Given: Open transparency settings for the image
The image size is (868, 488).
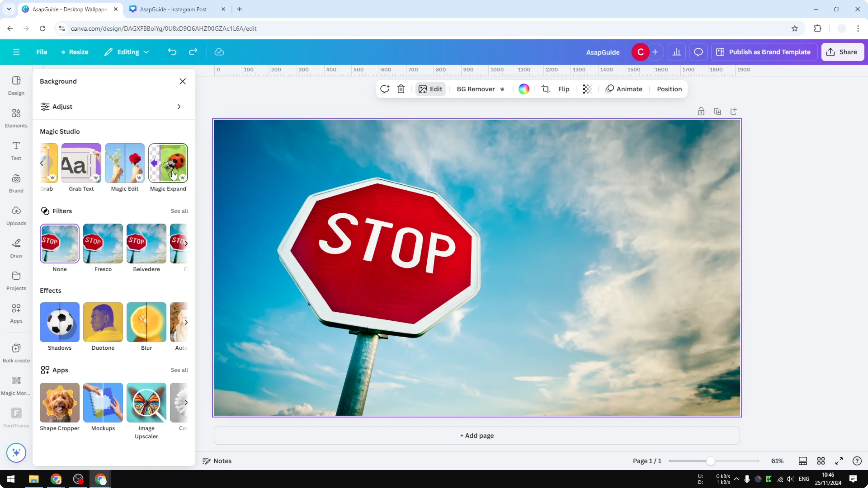Looking at the screenshot, I should click(x=587, y=89).
